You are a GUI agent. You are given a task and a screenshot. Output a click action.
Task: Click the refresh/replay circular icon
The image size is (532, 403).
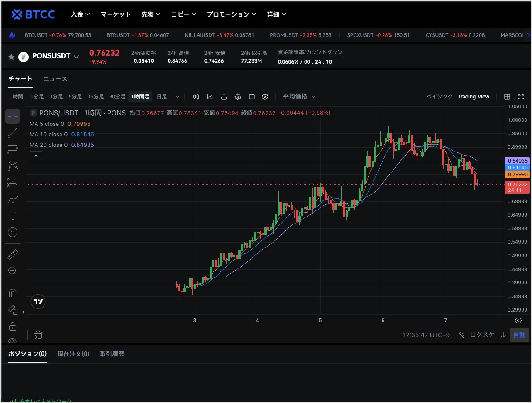[x=265, y=97]
